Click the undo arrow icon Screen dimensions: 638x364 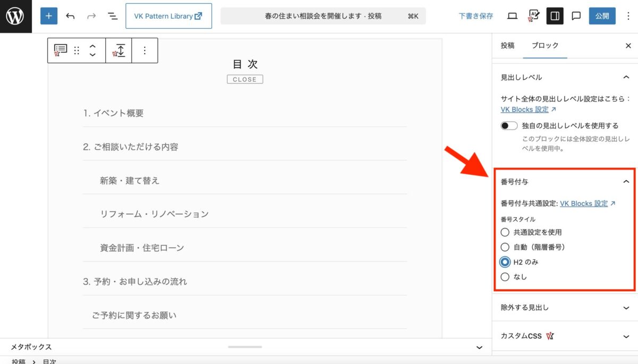coord(70,16)
